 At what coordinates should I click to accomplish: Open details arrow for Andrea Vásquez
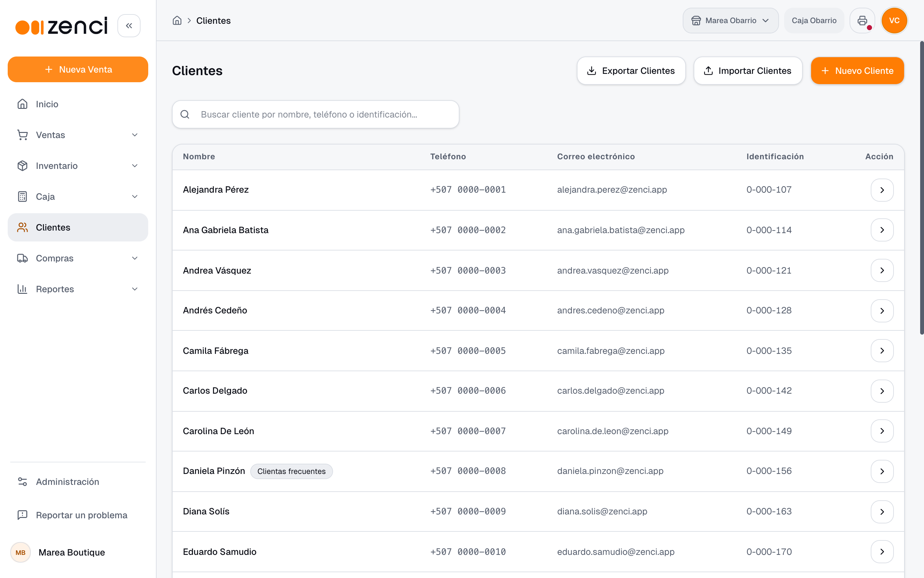[882, 271]
